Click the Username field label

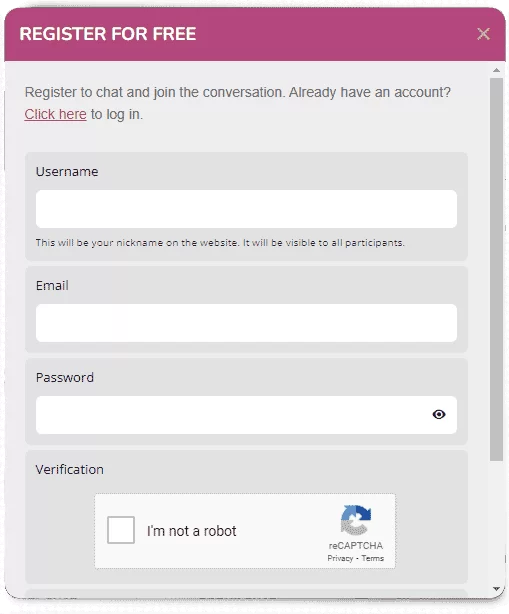pyautogui.click(x=67, y=172)
